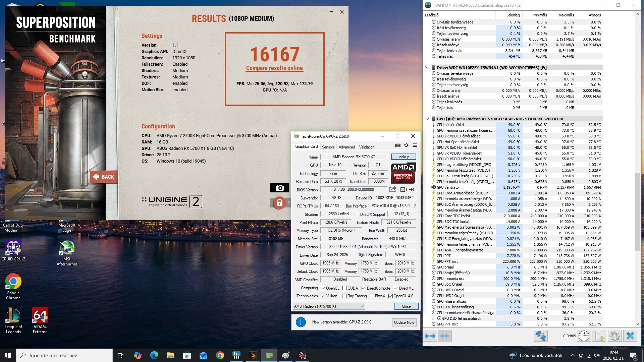Click the HWiNFO reset clock icon
This screenshot has width=644, height=362.
584,336
